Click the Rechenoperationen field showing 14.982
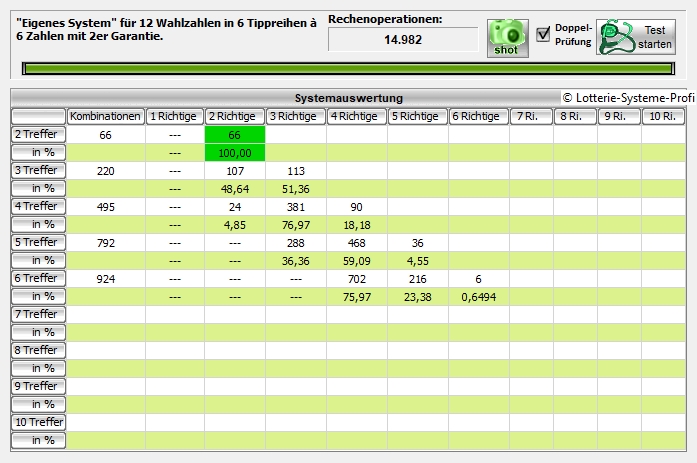Screen dimensions: 697x463 (x=403, y=40)
